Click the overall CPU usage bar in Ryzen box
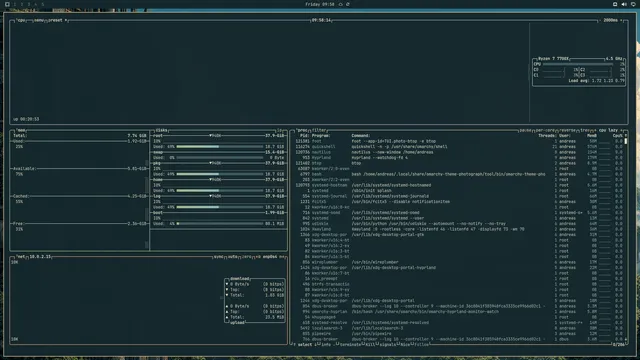 click(578, 64)
